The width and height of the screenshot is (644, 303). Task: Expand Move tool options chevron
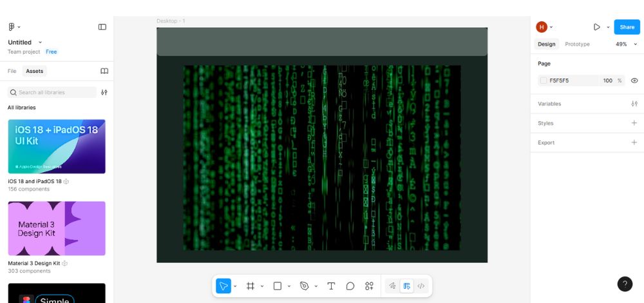pos(235,286)
